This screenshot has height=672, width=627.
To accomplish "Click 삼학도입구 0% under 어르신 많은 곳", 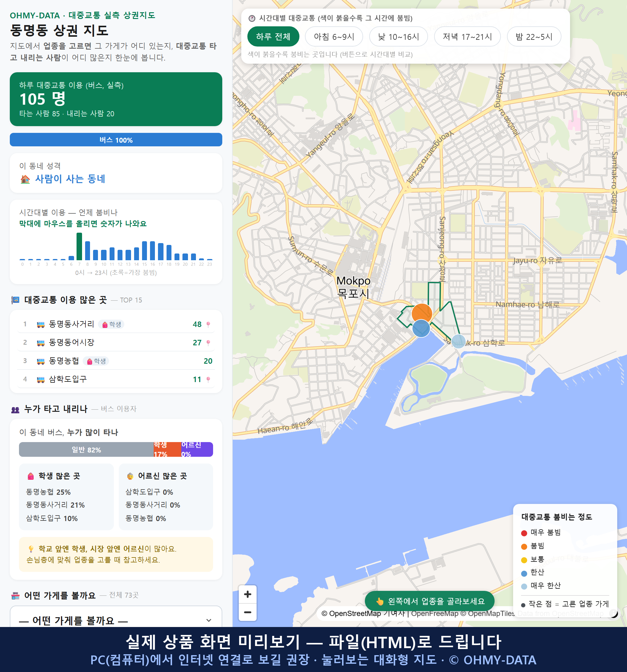I will coord(149,492).
